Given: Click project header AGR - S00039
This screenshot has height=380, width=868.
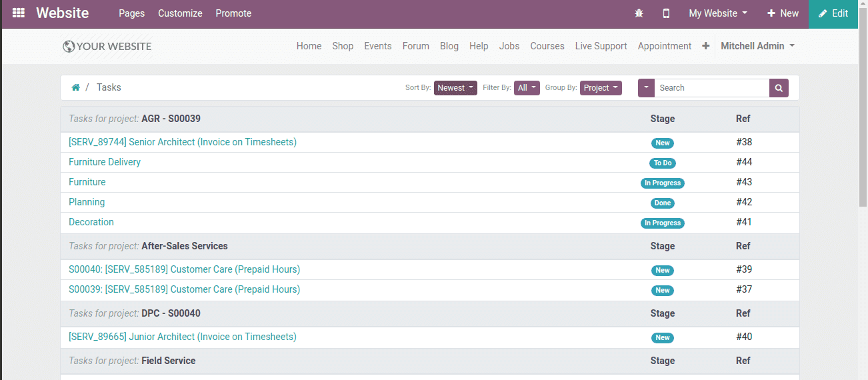Looking at the screenshot, I should coord(171,119).
